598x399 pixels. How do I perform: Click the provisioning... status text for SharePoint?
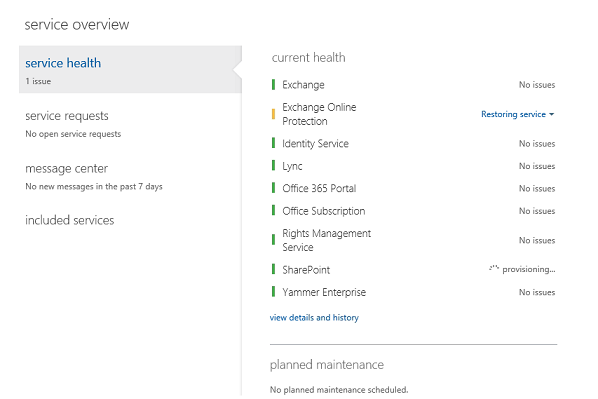coord(529,269)
